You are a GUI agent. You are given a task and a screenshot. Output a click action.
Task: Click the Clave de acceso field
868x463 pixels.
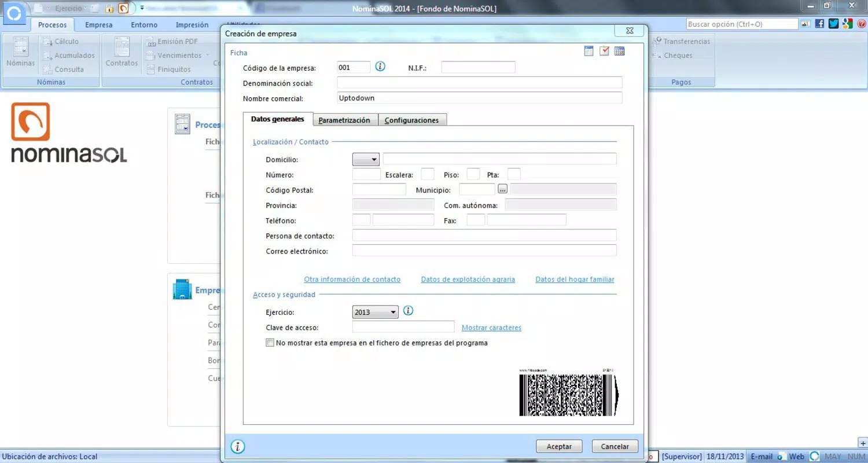click(403, 327)
